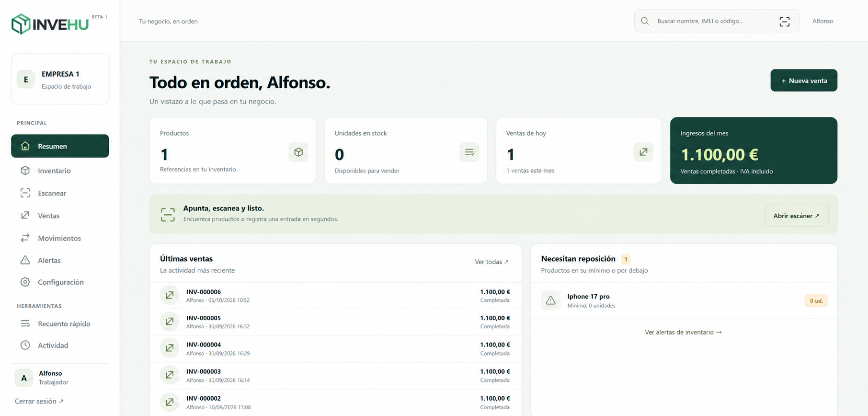Viewport: 868px width, 416px height.
Task: Click the Alfonso Trabajador profile avatar in sidebar
Action: point(24,378)
